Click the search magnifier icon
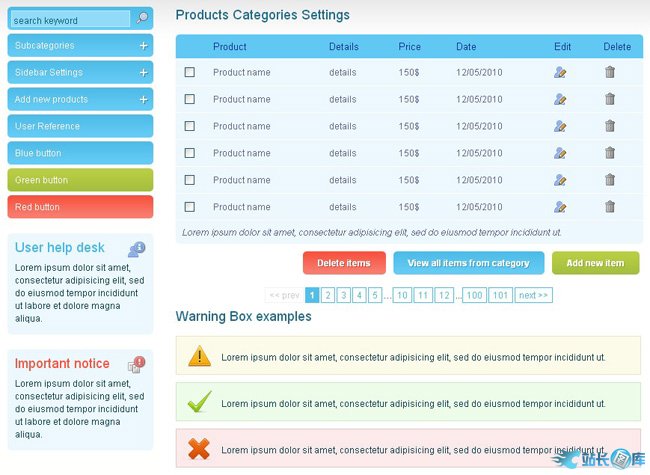Image resolution: width=650 pixels, height=475 pixels. tap(142, 19)
